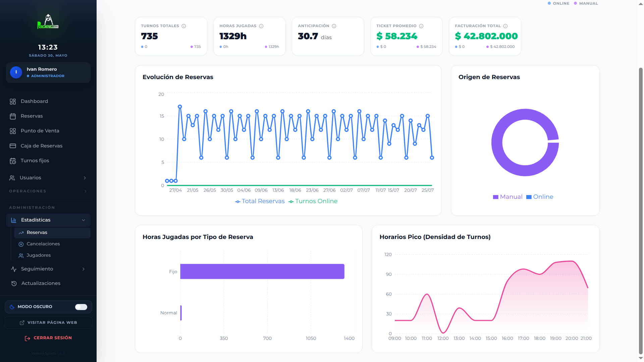Viewport: 644px width, 362px height.
Task: Click the info icon beside Facturación Total
Action: click(505, 26)
